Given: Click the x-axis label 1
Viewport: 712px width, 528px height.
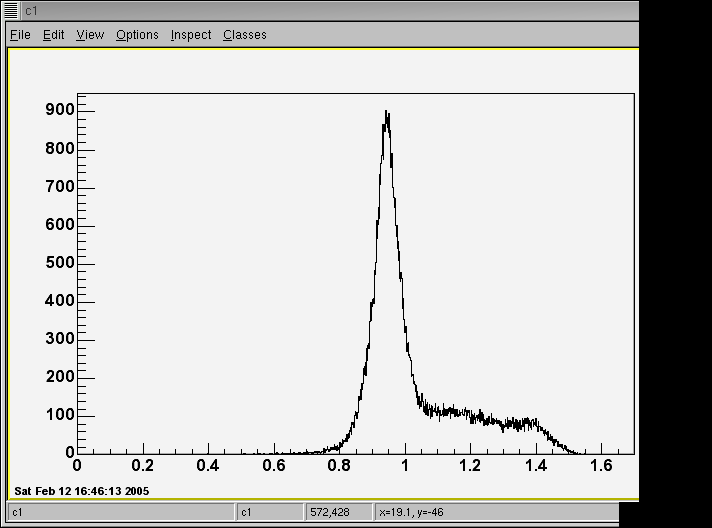Looking at the screenshot, I should [x=405, y=465].
